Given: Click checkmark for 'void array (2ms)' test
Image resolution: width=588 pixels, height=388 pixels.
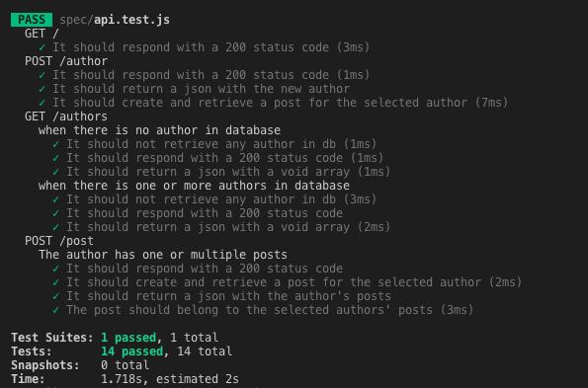Looking at the screenshot, I should point(56,227).
